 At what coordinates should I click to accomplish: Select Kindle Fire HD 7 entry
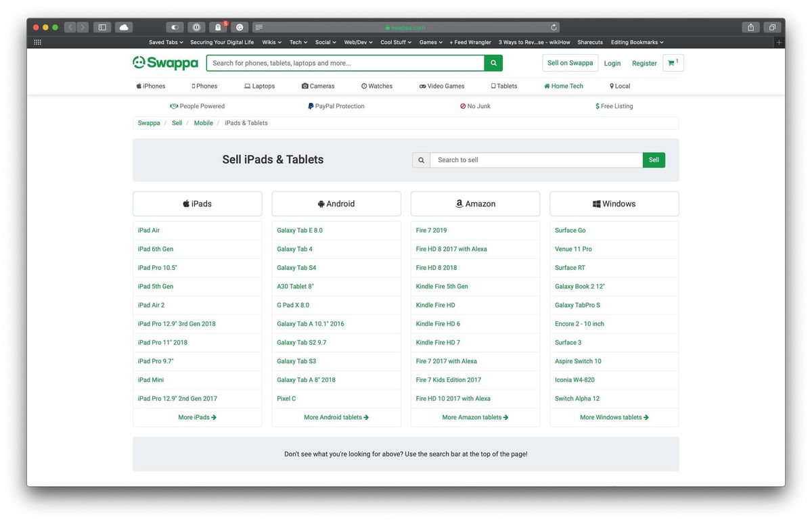click(x=438, y=343)
